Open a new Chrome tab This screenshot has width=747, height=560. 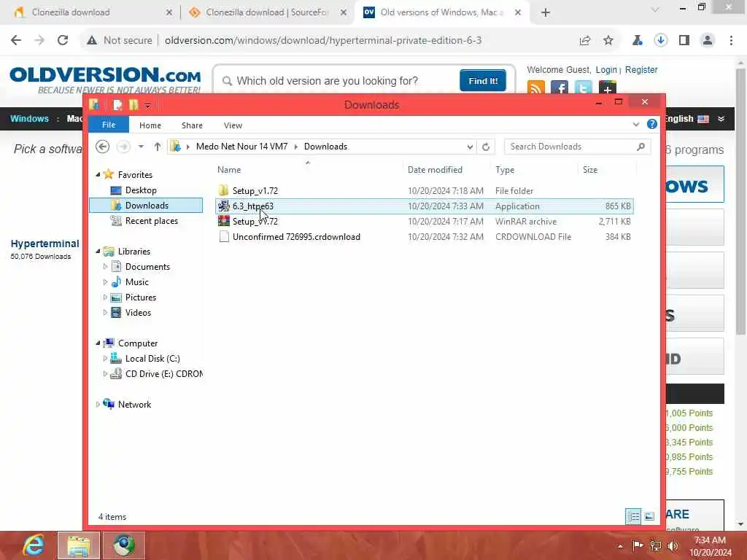(546, 12)
